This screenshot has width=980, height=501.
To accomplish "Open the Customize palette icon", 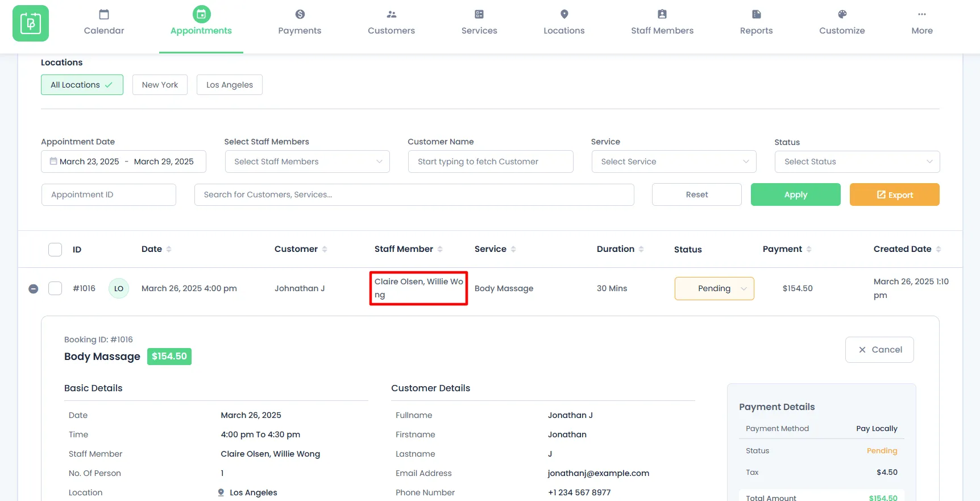I will click(842, 14).
